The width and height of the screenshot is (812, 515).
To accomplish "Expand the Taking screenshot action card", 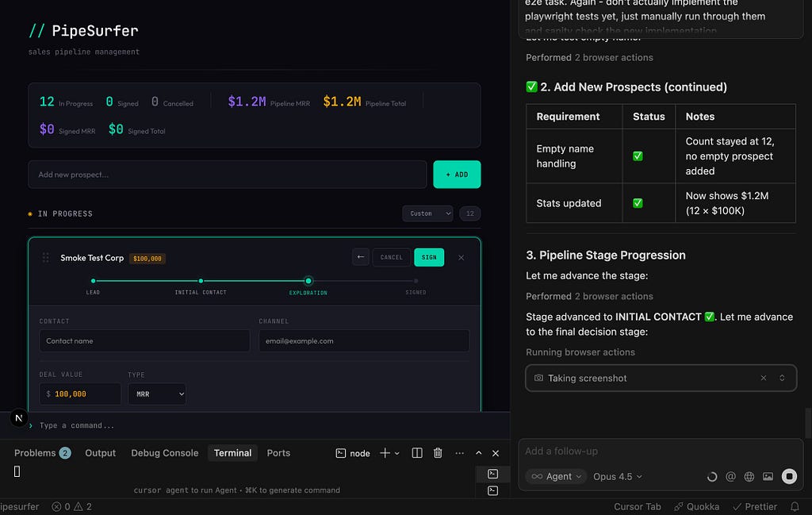I will point(782,378).
